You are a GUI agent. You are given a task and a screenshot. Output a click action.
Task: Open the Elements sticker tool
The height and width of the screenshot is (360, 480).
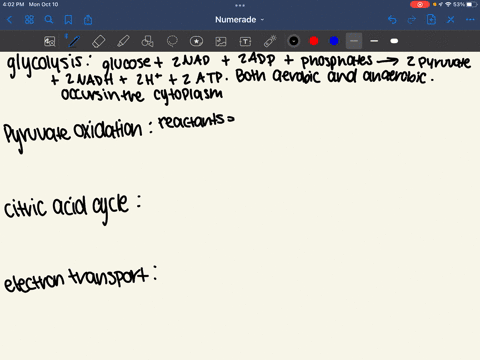pos(196,41)
